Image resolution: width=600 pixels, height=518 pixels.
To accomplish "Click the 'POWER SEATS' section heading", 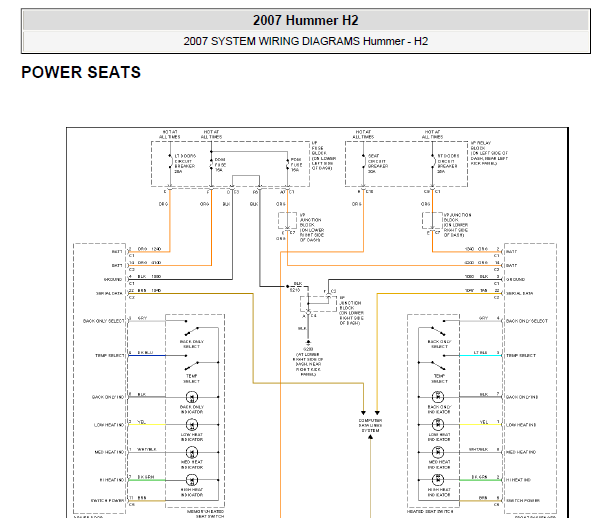I will point(81,72).
